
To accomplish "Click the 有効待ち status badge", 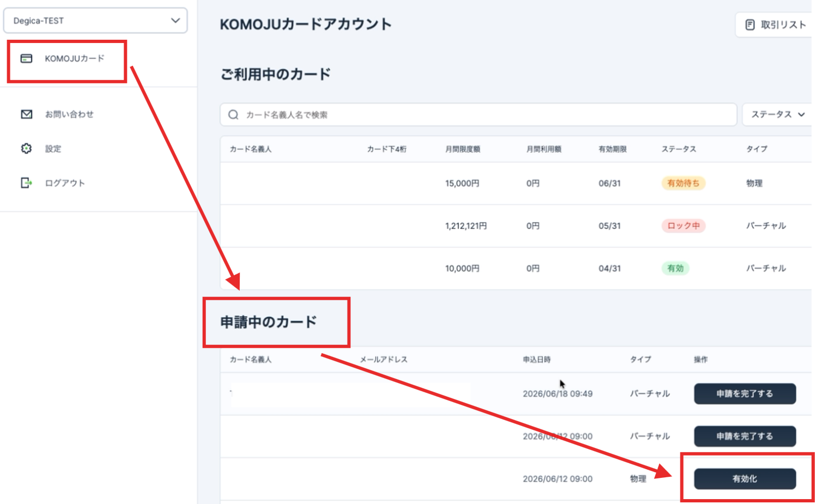I will pyautogui.click(x=683, y=183).
